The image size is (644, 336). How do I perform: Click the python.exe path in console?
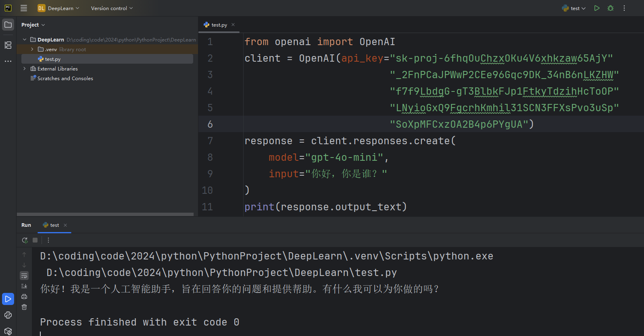(267, 256)
